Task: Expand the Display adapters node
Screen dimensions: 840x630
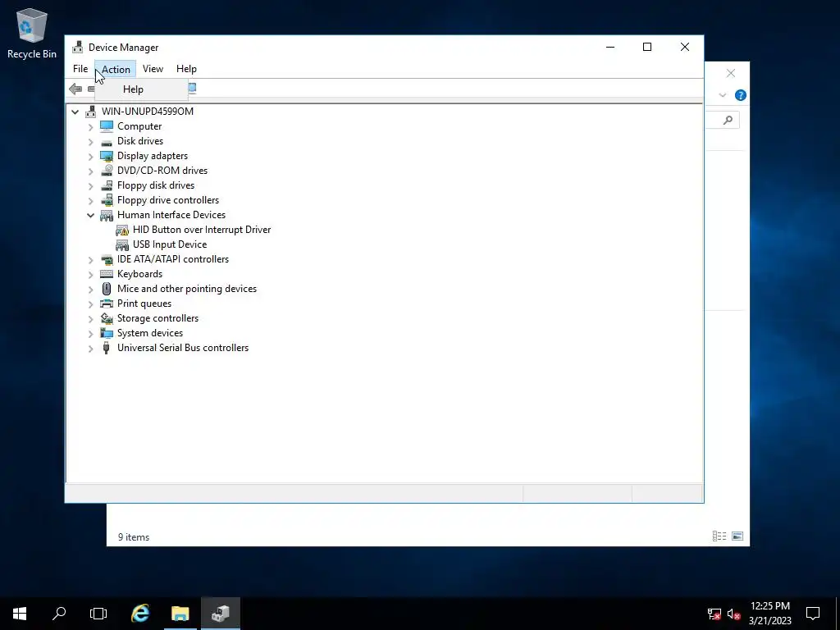Action: [90, 157]
